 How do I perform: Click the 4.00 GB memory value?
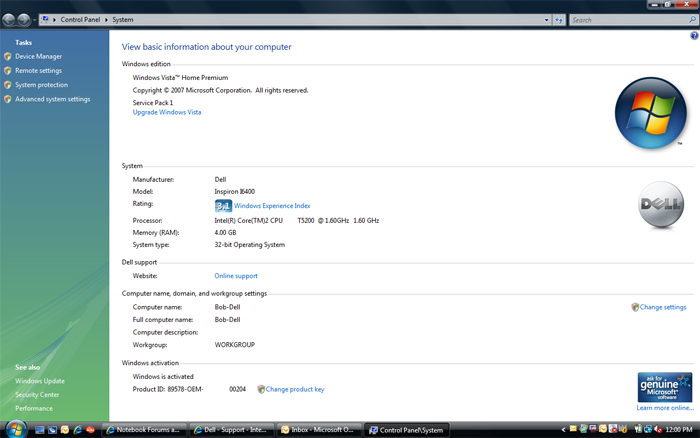click(225, 233)
